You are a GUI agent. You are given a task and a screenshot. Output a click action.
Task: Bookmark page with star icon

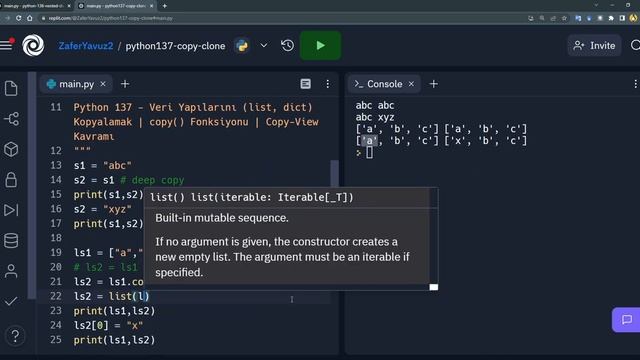pyautogui.click(x=564, y=18)
